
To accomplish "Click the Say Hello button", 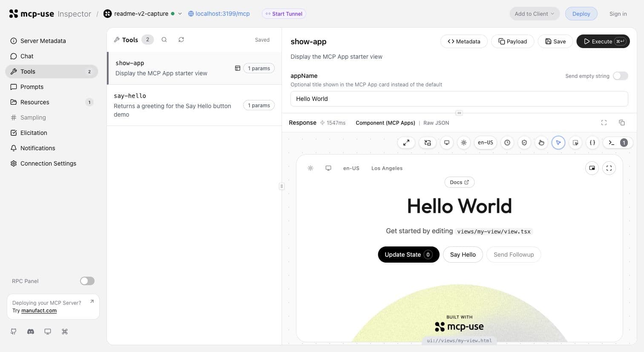I will click(463, 255).
